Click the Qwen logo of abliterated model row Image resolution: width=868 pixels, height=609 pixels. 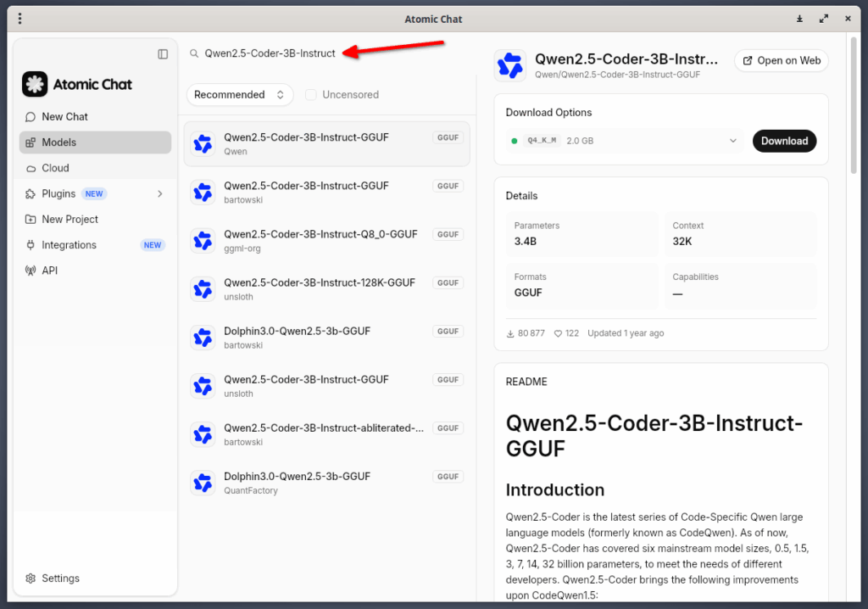203,434
